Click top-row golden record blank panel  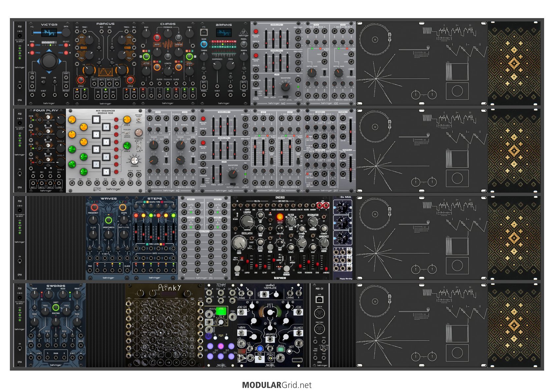pos(422,63)
